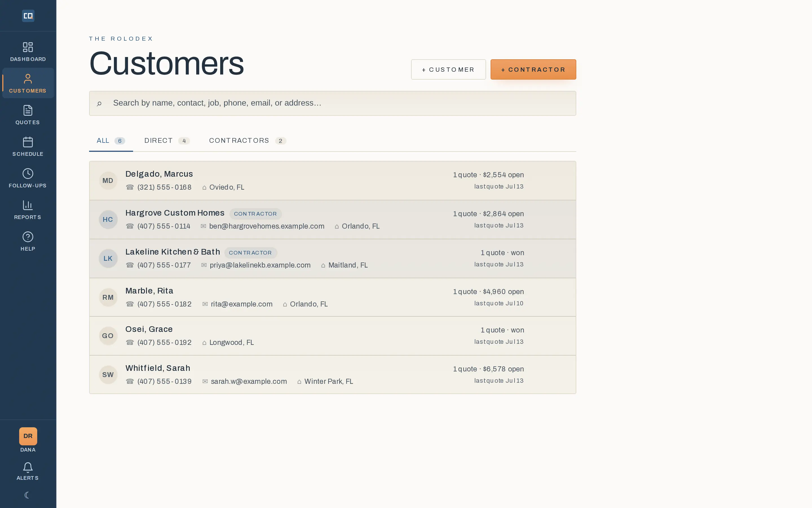Open the Quotes page

click(28, 115)
